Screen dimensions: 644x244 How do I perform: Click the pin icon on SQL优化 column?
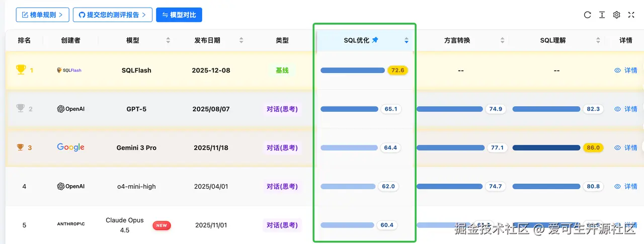(375, 40)
